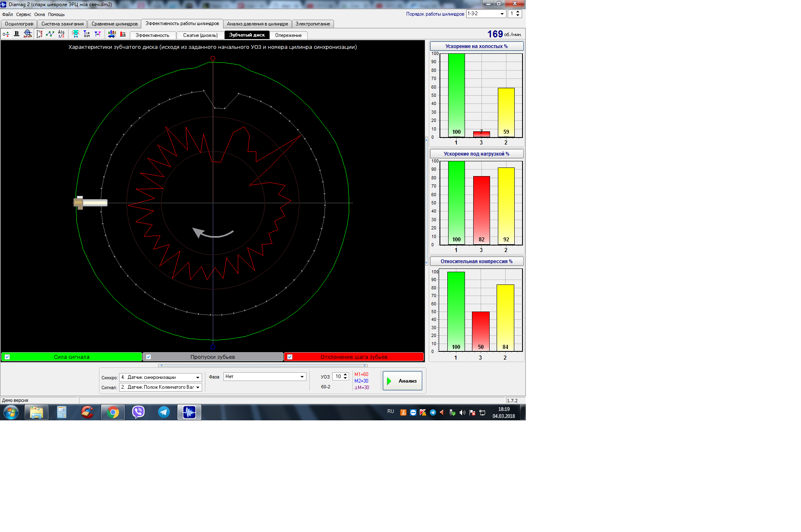This screenshot has height=532, width=801.
Task: Select the green-dotted zigzag line icon
Action: tap(50, 34)
